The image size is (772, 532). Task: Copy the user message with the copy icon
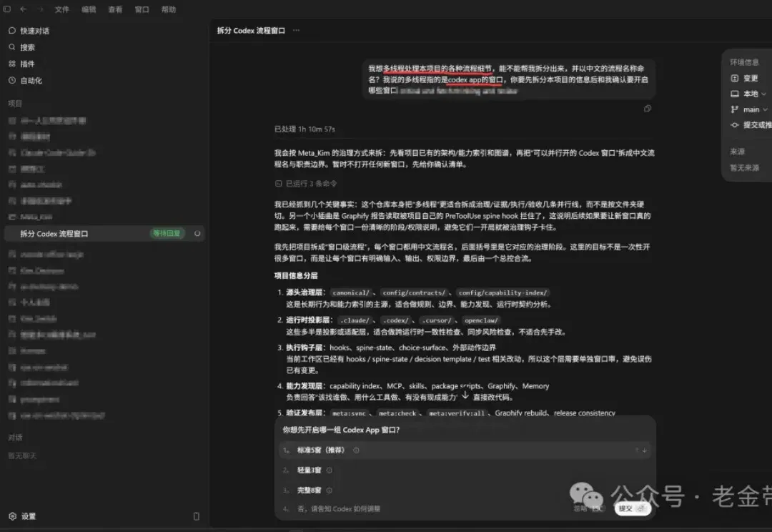click(x=648, y=109)
